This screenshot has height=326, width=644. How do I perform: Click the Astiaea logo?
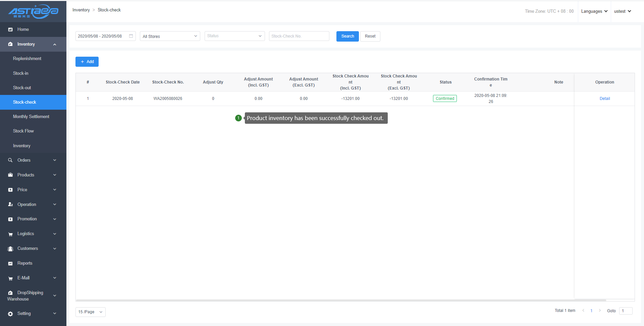click(x=33, y=11)
